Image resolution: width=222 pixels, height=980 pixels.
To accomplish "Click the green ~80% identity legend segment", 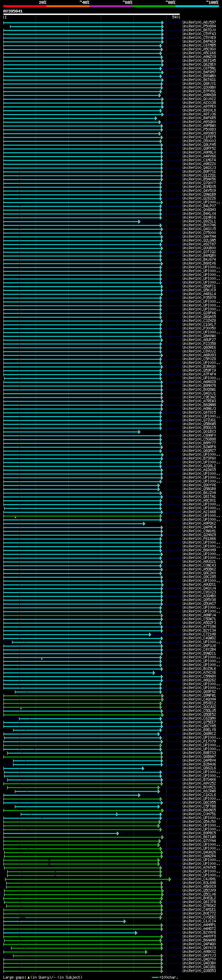I will pos(154,6).
